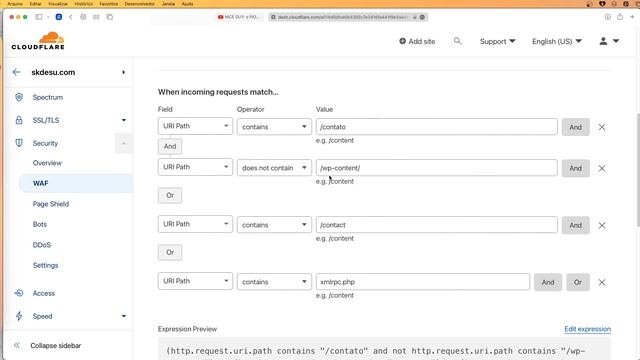Open the Janela menu in menu bar
Screen dimensions: 640x360
tap(168, 4)
